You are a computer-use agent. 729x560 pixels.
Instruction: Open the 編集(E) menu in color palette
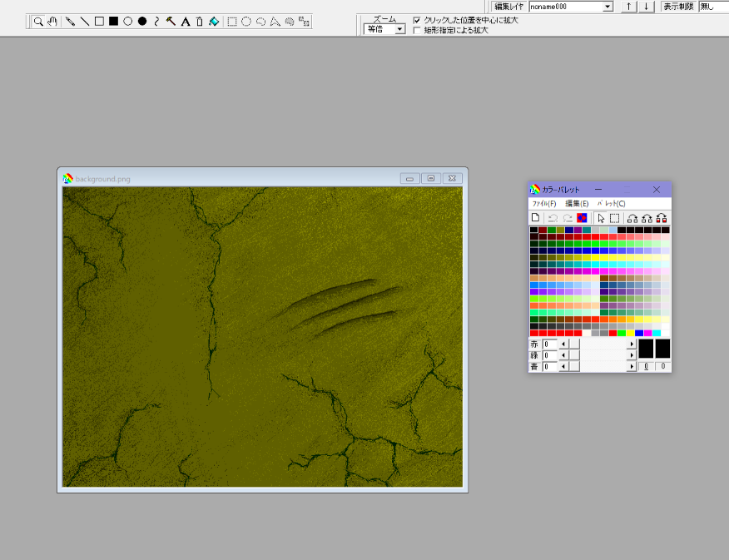click(x=577, y=204)
